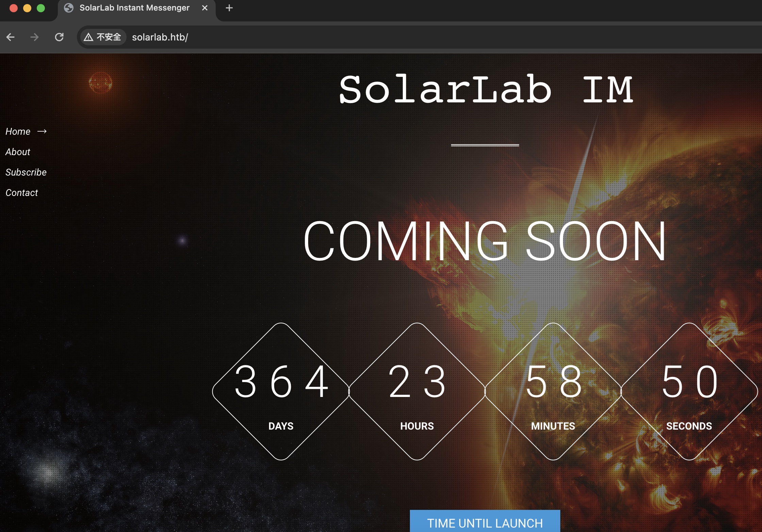Click the SolarLab IM title heading

tap(486, 89)
